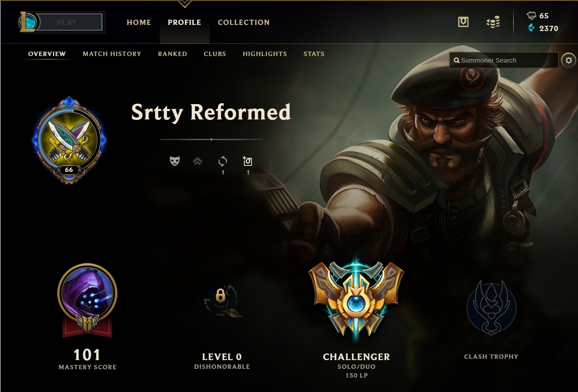Focus the Summoner Search field
This screenshot has height=392, width=578.
tap(504, 60)
